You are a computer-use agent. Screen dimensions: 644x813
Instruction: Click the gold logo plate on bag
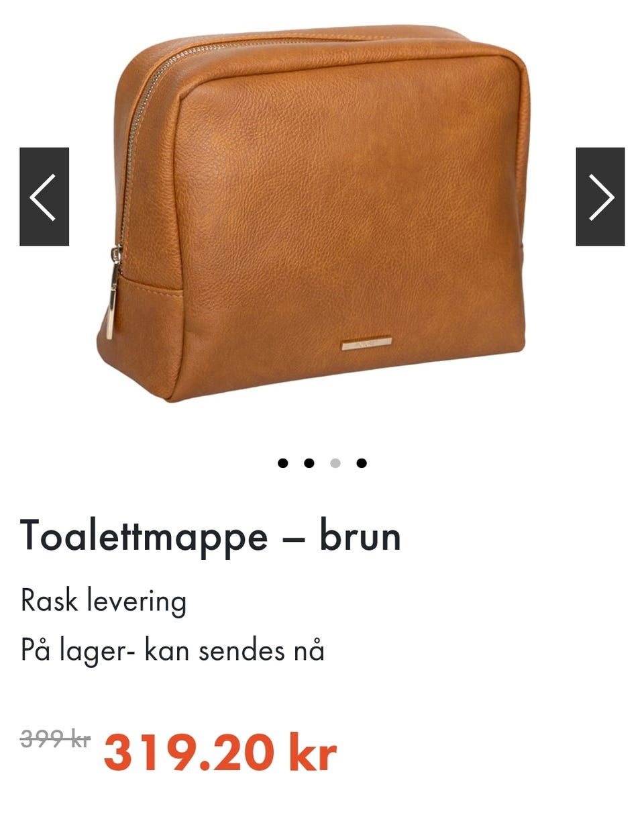pyautogui.click(x=366, y=344)
